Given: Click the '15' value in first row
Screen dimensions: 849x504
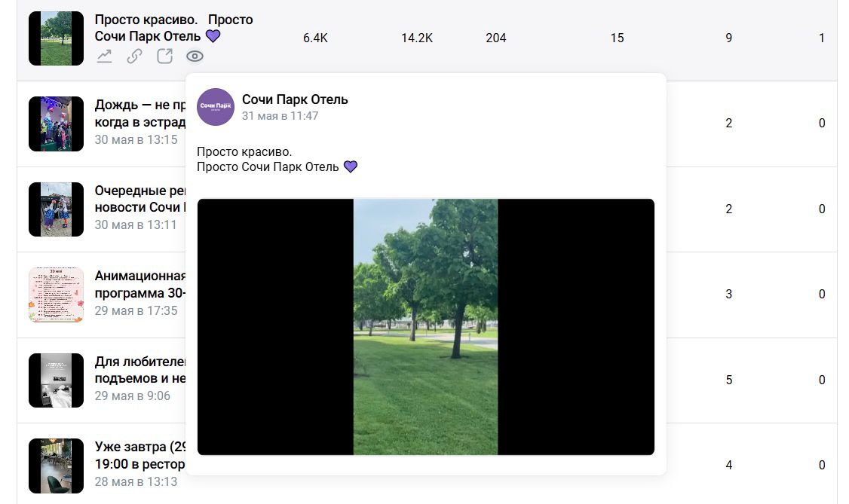Looking at the screenshot, I should click(618, 38).
